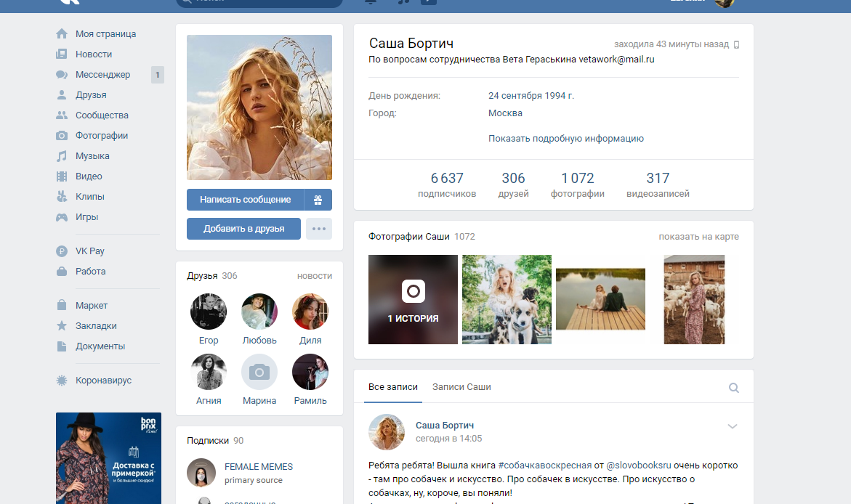Open photo of girl with dogs
The width and height of the screenshot is (851, 504).
coord(507,299)
